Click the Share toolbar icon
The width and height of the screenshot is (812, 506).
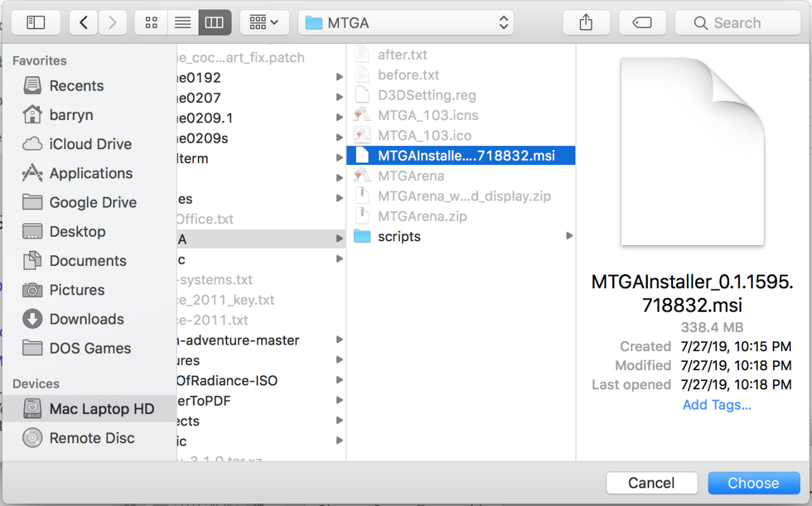[x=586, y=23]
